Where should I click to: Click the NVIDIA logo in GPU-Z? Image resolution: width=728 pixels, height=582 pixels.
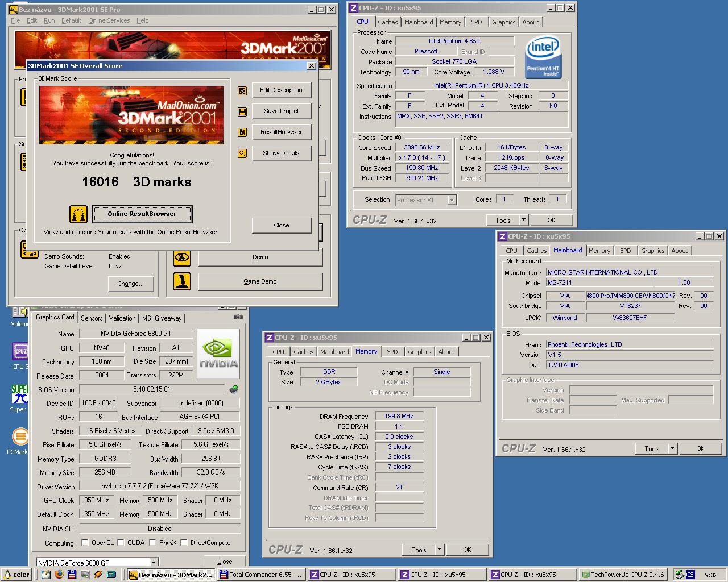[x=218, y=354]
